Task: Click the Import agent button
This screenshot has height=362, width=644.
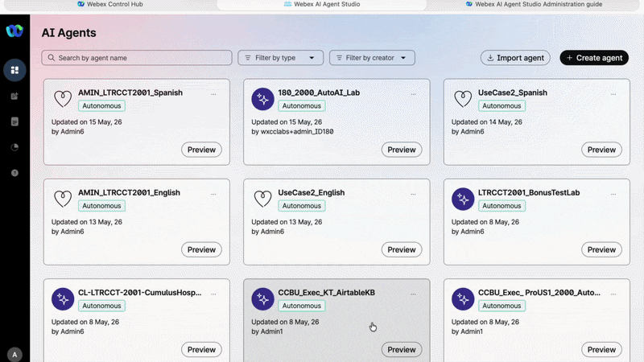Action: click(515, 58)
